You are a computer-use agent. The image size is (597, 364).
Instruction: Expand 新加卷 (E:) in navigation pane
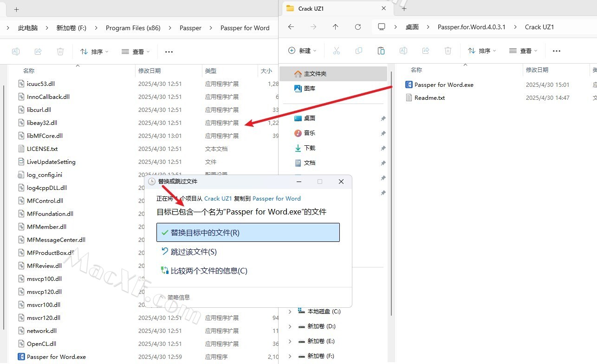[290, 341]
